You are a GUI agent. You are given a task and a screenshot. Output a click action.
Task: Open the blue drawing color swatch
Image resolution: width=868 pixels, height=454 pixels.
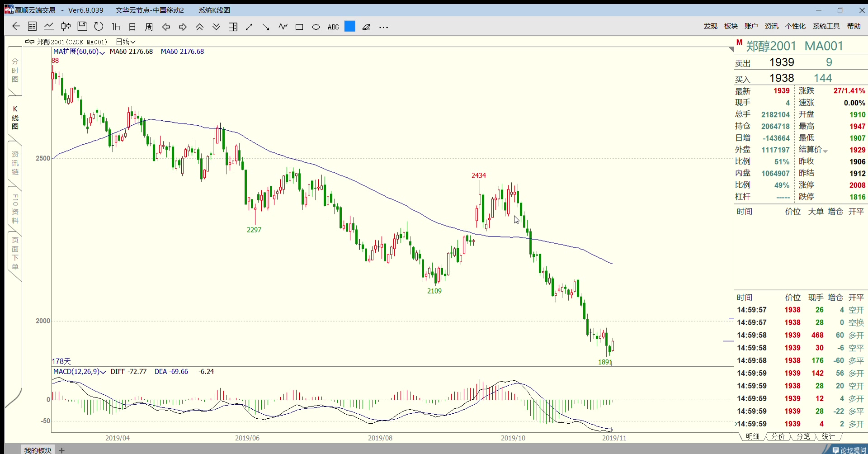[349, 27]
